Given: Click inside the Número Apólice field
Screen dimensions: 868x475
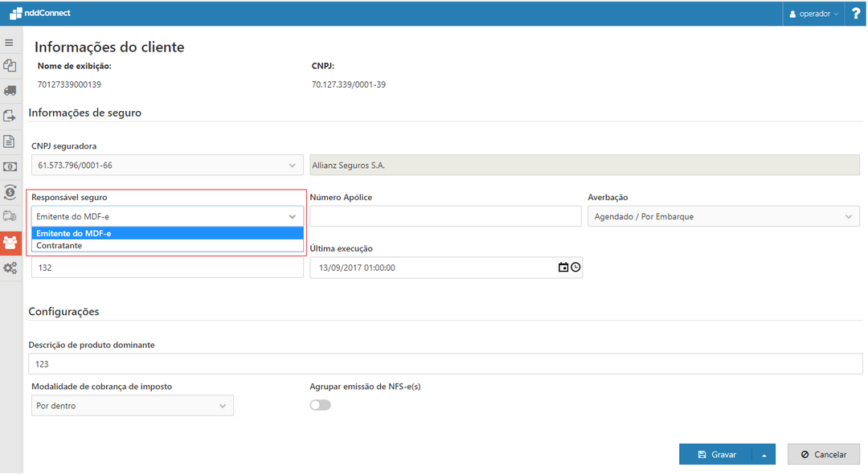Looking at the screenshot, I should point(445,217).
